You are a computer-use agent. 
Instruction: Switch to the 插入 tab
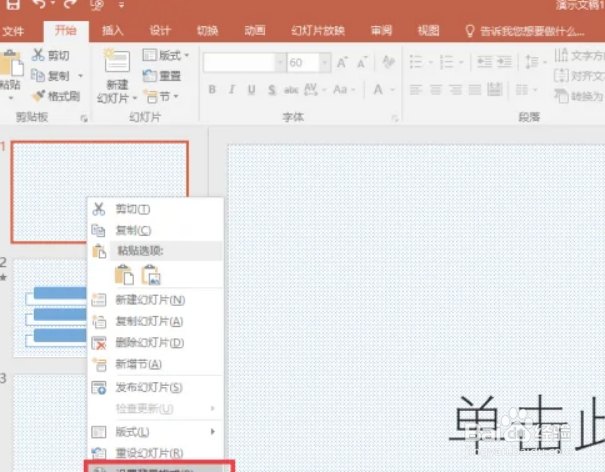click(113, 30)
